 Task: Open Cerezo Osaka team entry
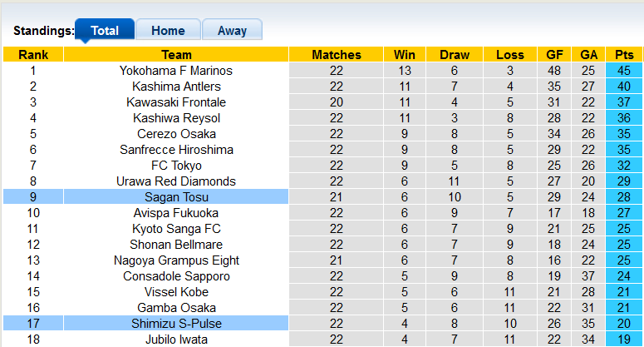[x=176, y=134]
